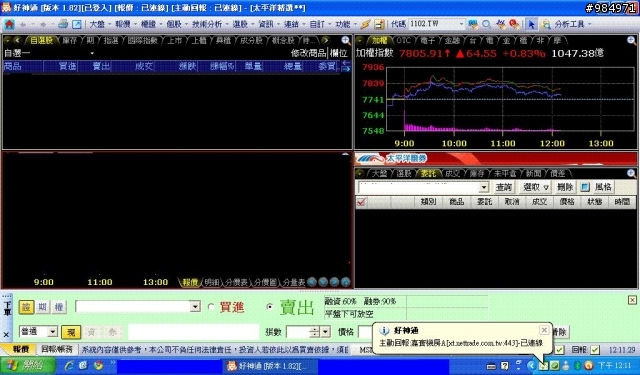The image size is (640, 375).
Task: Zoom the watchlist panel with its magnifier icon
Action: click(346, 40)
